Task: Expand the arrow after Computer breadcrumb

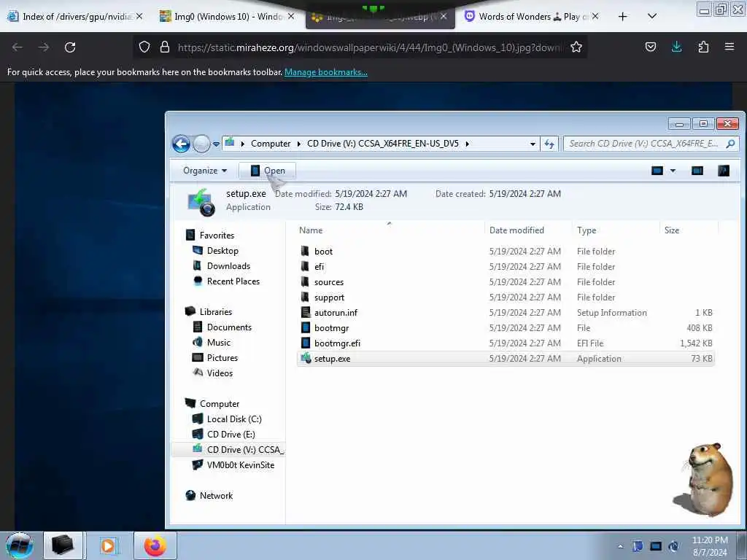Action: (298, 144)
